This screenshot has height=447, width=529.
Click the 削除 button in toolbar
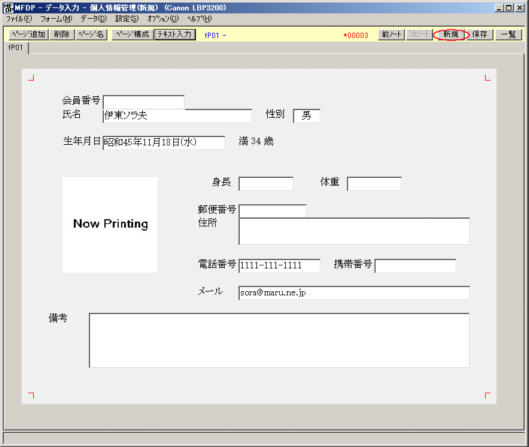pos(61,34)
